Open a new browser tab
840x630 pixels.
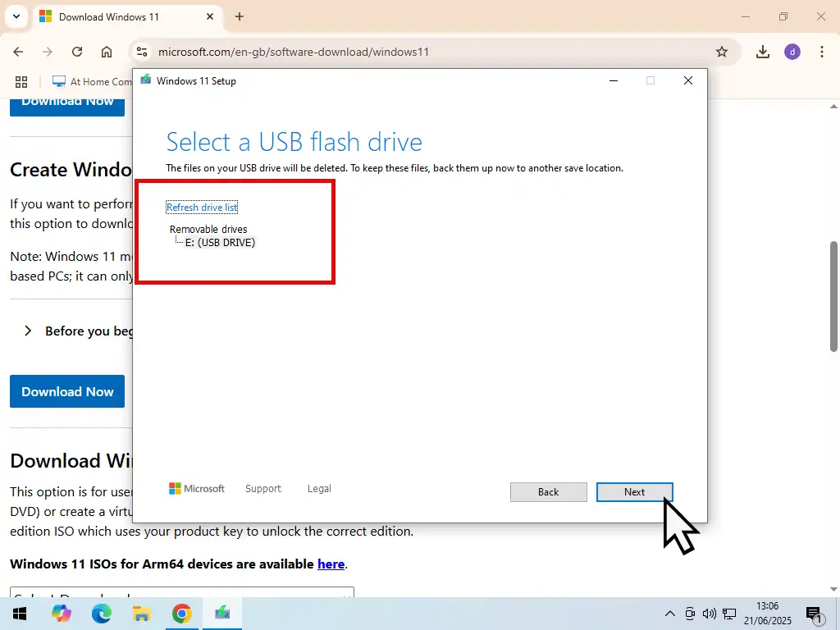(x=240, y=16)
